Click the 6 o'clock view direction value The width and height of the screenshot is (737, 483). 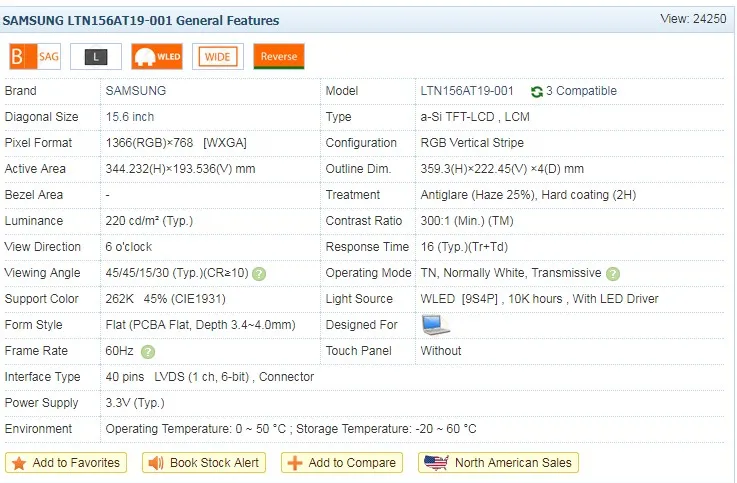[x=129, y=247]
